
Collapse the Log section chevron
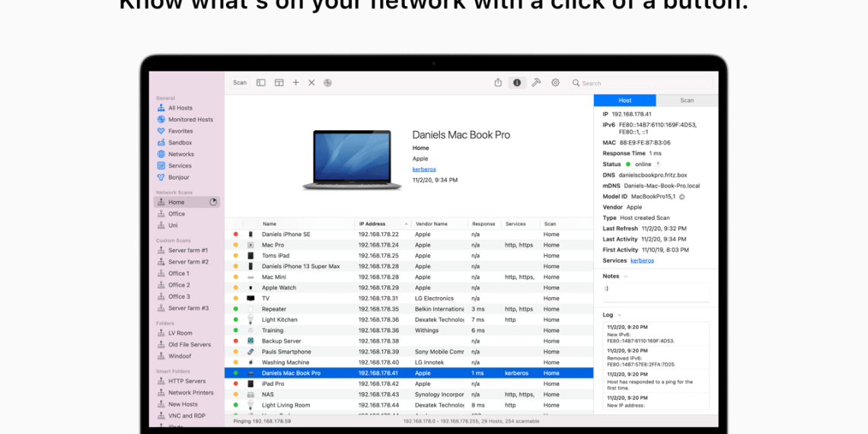pyautogui.click(x=620, y=314)
